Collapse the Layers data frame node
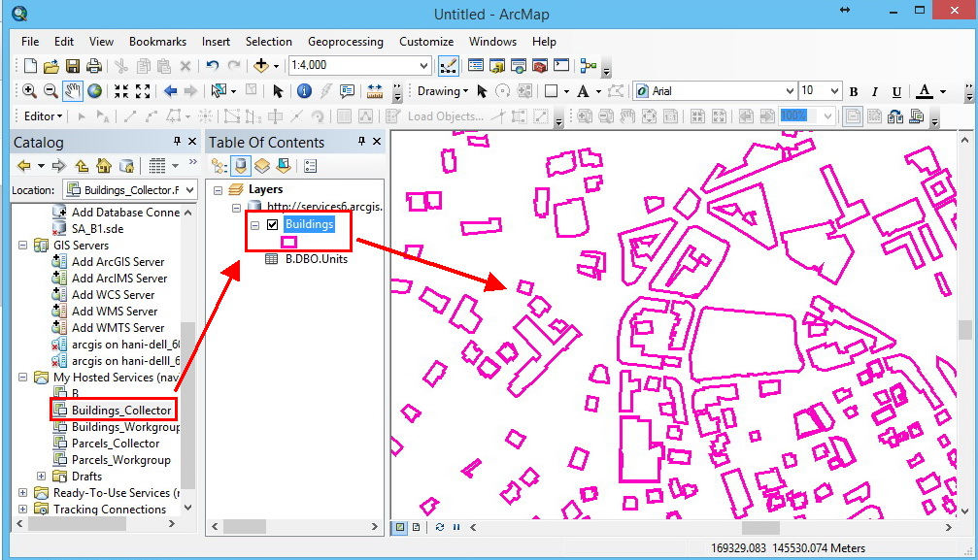The height and width of the screenshot is (560, 978). point(218,189)
